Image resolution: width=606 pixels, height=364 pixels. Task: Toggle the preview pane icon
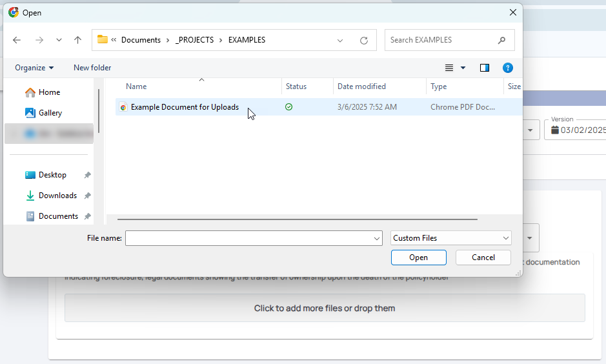coord(485,68)
